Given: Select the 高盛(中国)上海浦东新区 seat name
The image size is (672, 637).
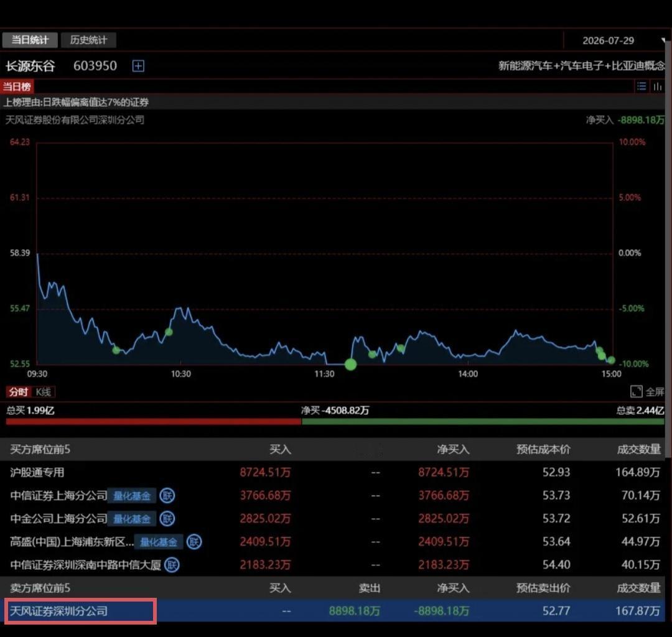Looking at the screenshot, I should pos(72,542).
